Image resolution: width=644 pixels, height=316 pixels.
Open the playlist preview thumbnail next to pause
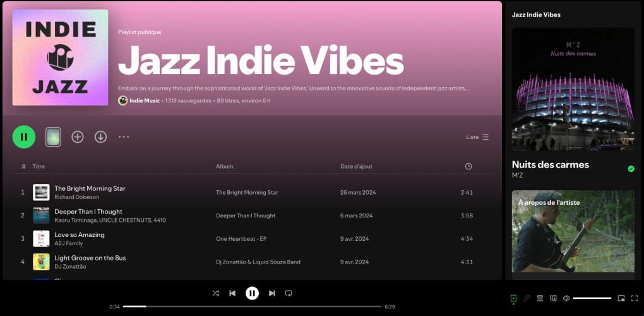tap(53, 137)
